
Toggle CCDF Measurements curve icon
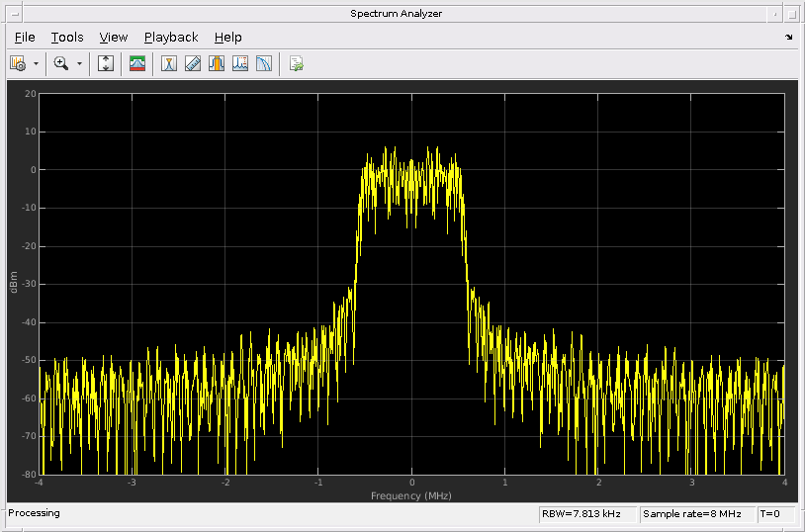264,64
